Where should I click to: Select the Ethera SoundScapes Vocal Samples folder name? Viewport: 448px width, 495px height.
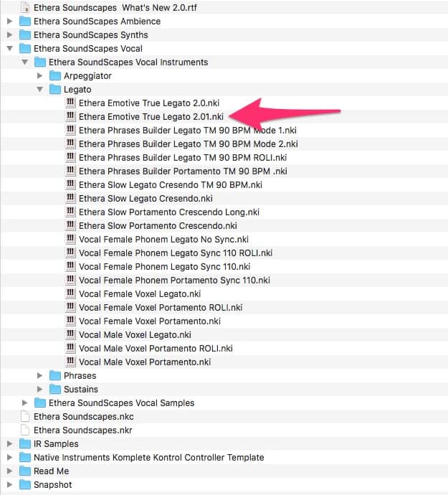pos(121,403)
